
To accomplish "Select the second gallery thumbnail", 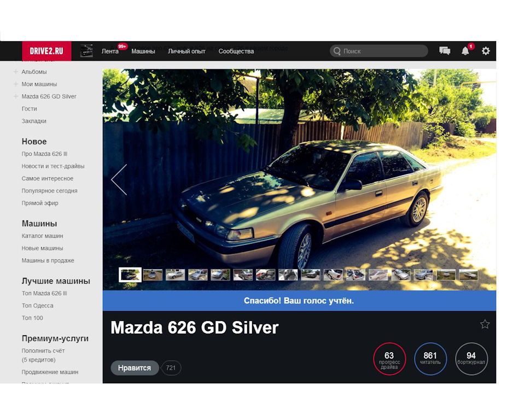I will 153,275.
